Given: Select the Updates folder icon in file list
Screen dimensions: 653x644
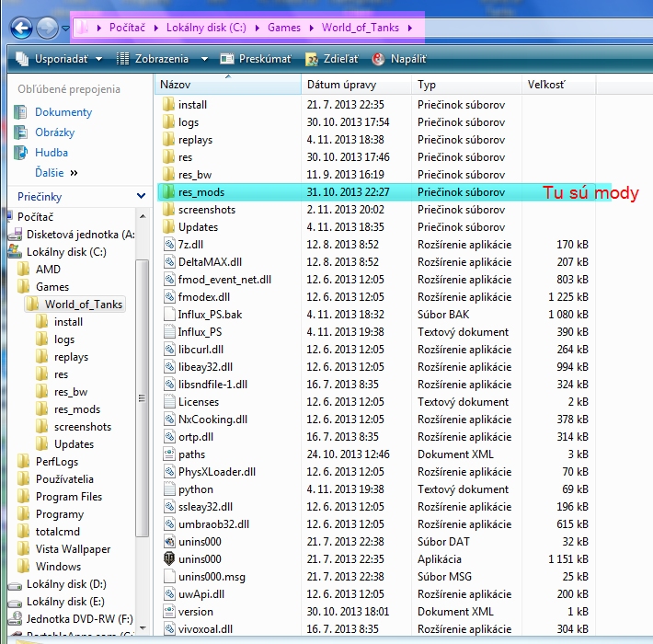Looking at the screenshot, I should [x=168, y=226].
